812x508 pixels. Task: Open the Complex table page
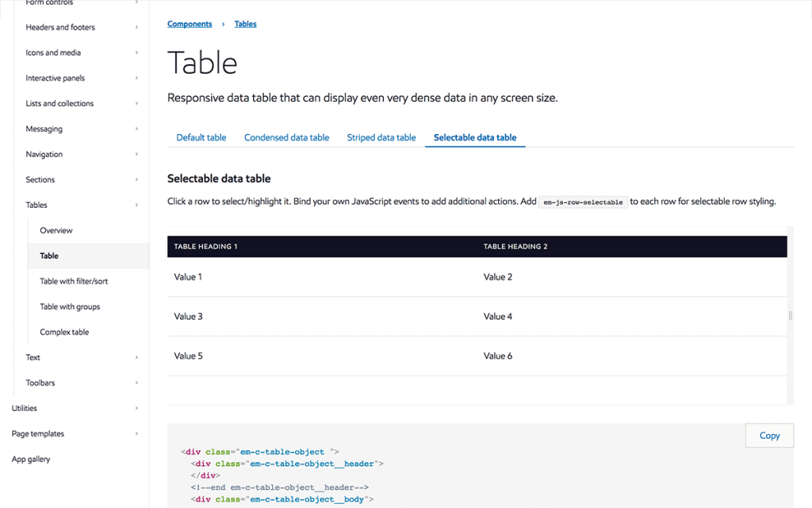(64, 332)
